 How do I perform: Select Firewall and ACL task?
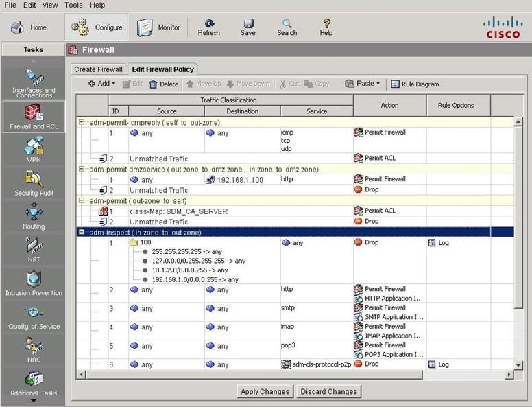[34, 117]
